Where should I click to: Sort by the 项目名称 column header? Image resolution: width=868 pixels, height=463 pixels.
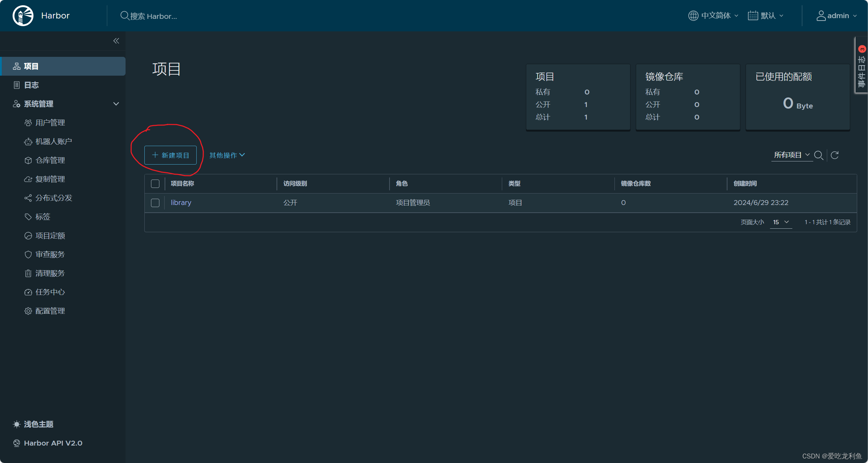pyautogui.click(x=182, y=183)
